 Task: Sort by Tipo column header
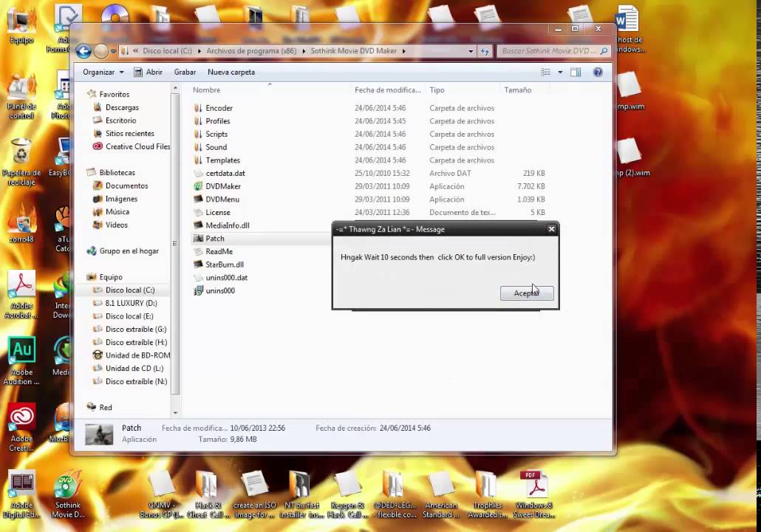437,90
